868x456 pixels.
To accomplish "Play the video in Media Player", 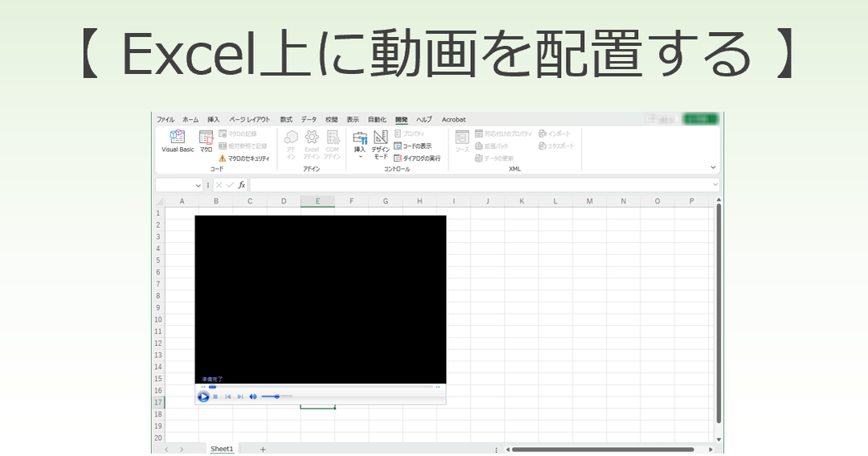I will pos(203,396).
